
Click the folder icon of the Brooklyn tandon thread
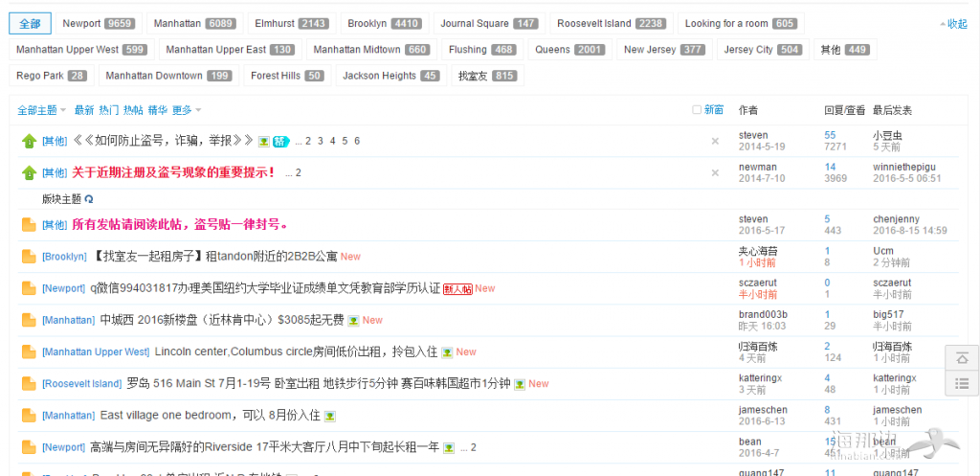[29, 257]
